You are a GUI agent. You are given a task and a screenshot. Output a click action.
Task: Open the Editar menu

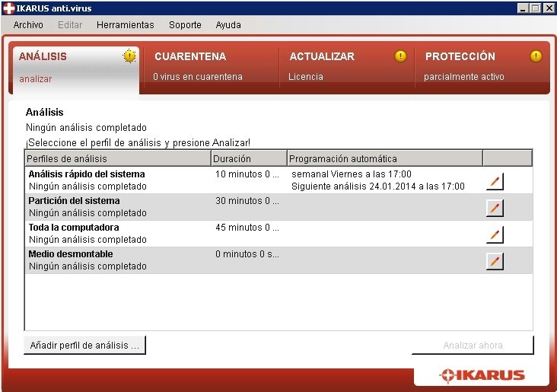pyautogui.click(x=70, y=25)
